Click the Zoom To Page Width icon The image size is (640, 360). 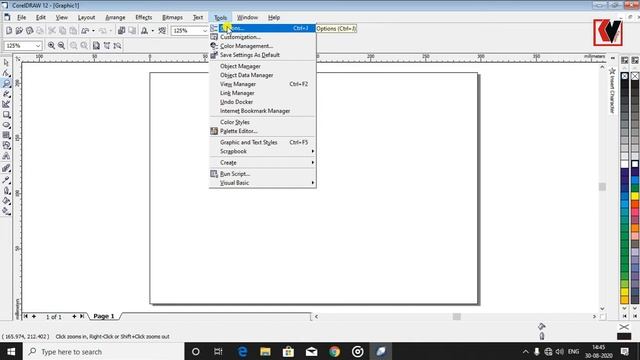point(107,46)
